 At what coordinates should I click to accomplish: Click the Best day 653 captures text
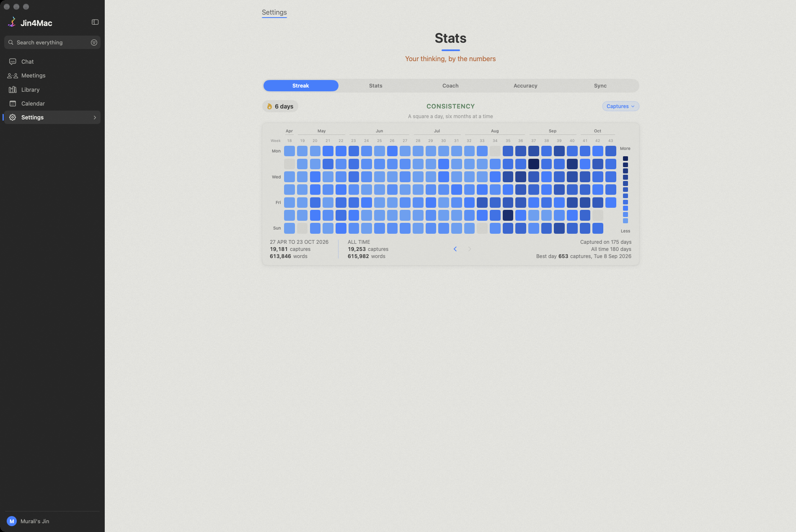(584, 256)
